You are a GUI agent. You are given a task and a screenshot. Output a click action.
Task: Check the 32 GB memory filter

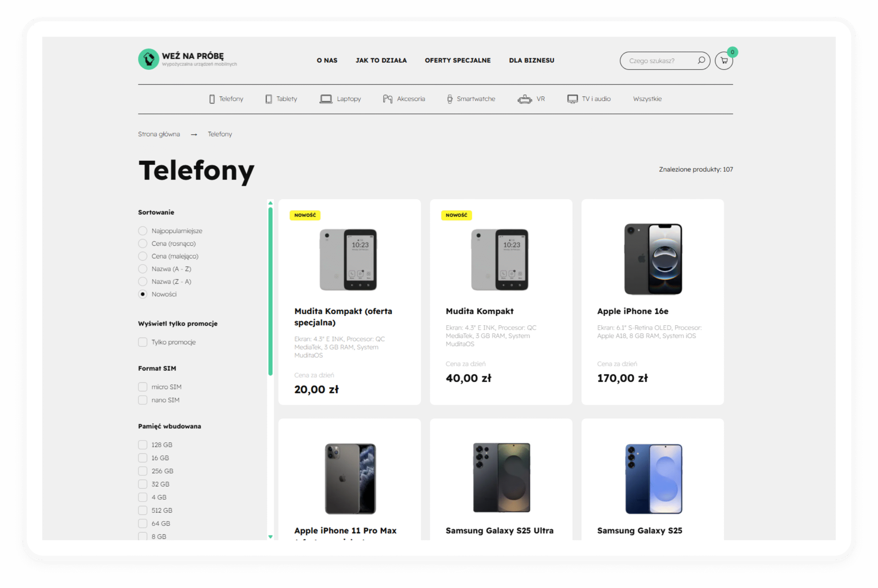tap(142, 484)
